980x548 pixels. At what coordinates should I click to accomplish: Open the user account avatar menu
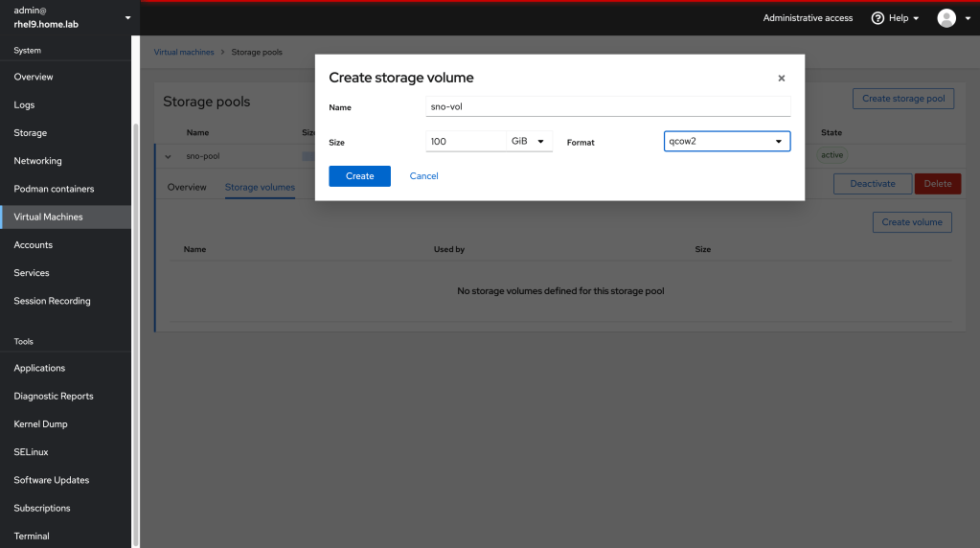(952, 18)
